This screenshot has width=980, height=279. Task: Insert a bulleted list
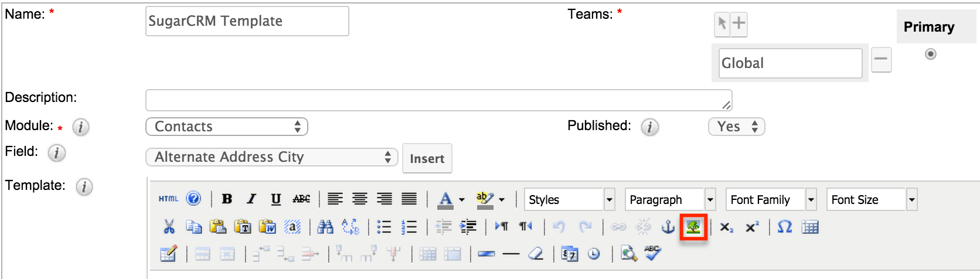coord(384,227)
